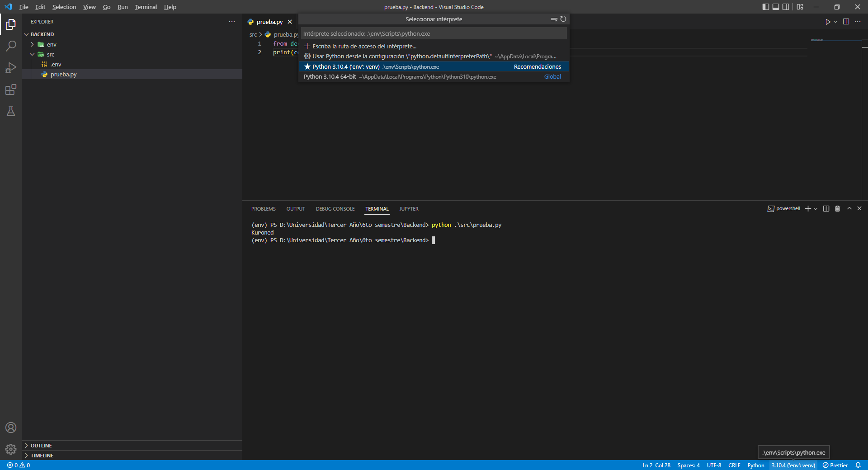868x470 pixels.
Task: Click errors and warnings status indicator
Action: tap(19, 465)
